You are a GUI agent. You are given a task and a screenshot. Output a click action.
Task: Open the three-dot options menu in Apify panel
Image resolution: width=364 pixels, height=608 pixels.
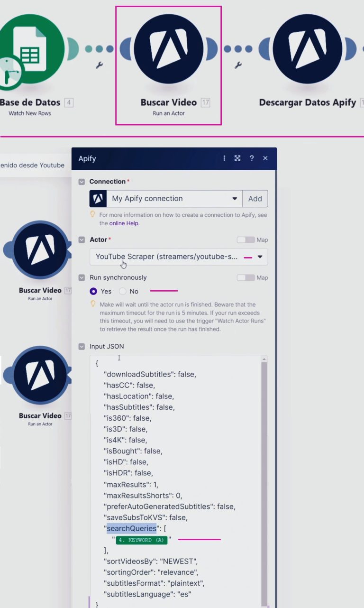coord(225,158)
